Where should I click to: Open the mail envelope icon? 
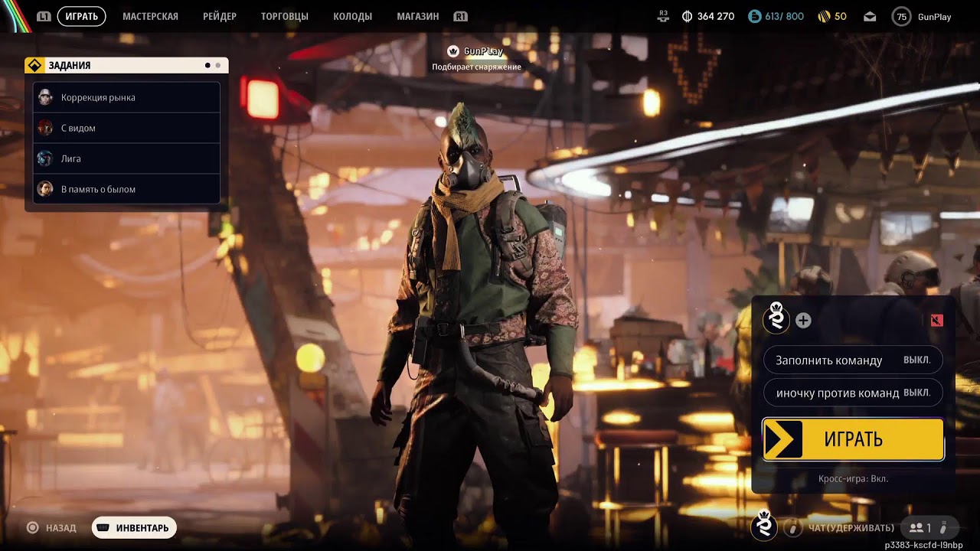pos(870,16)
